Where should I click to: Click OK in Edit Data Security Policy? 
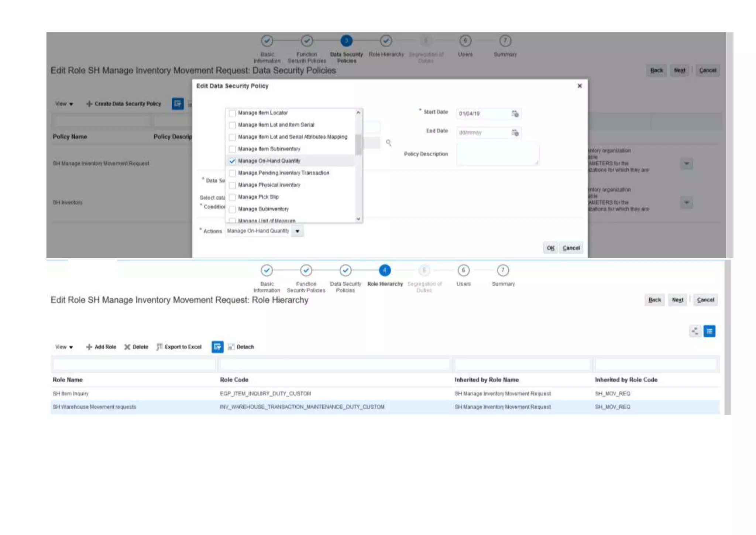click(550, 248)
